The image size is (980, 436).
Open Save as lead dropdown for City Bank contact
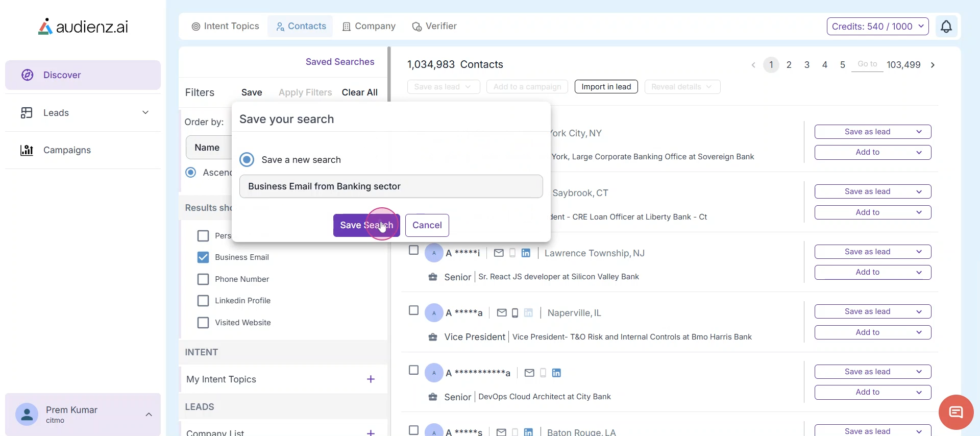pyautogui.click(x=873, y=372)
